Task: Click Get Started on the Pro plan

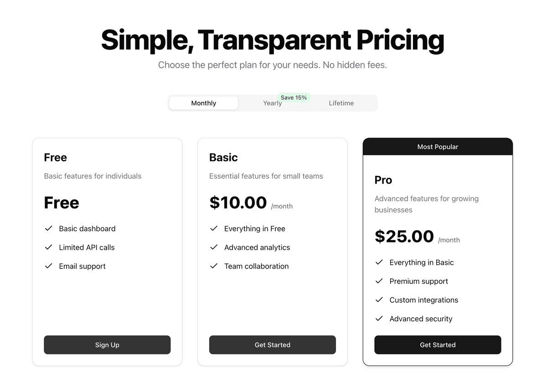Action: 438,345
